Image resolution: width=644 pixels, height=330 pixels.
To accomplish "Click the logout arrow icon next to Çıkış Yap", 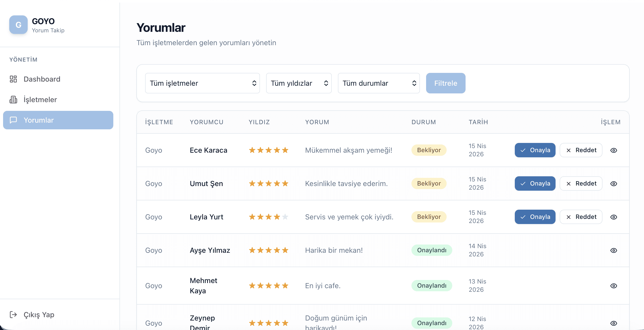I will pyautogui.click(x=13, y=314).
